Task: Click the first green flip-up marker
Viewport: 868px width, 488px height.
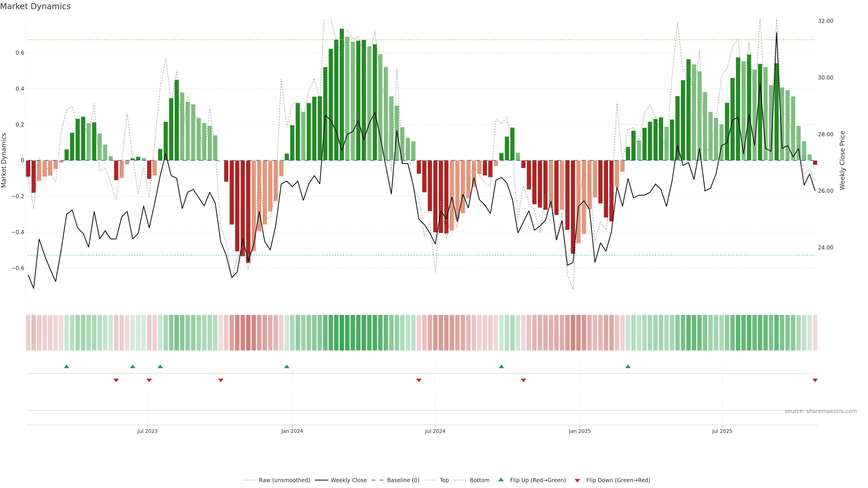Action: pyautogui.click(x=66, y=366)
